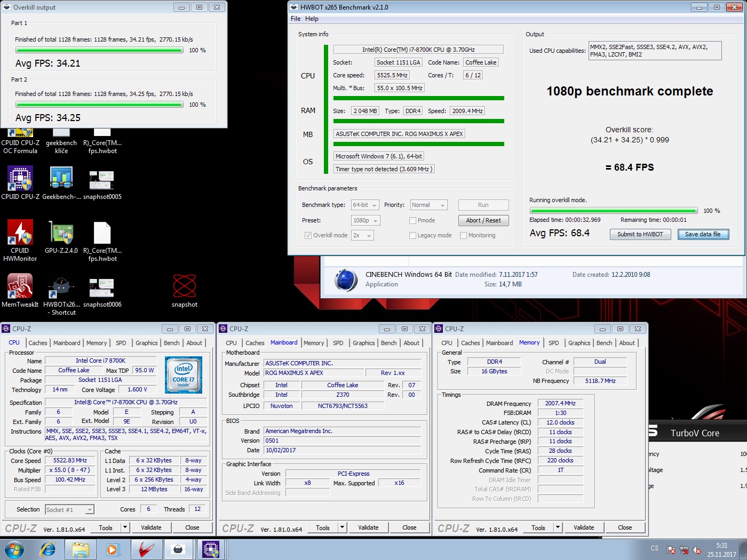
Task: Open the File menu in HWBOT x265
Action: pos(296,19)
